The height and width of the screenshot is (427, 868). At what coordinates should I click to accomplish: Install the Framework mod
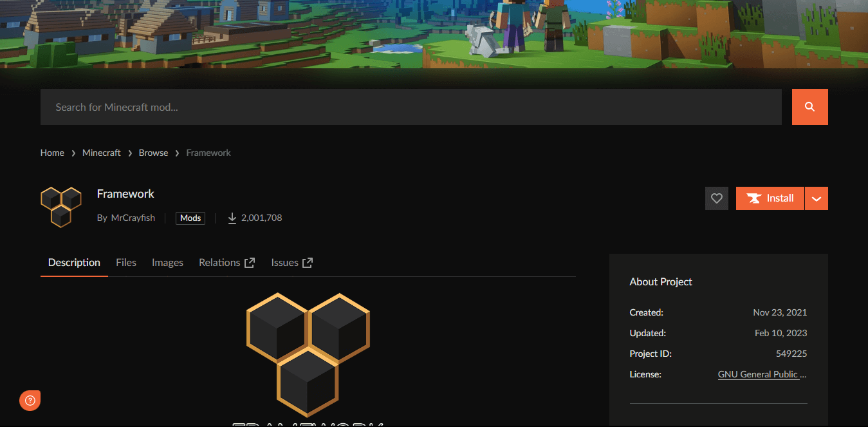point(770,198)
